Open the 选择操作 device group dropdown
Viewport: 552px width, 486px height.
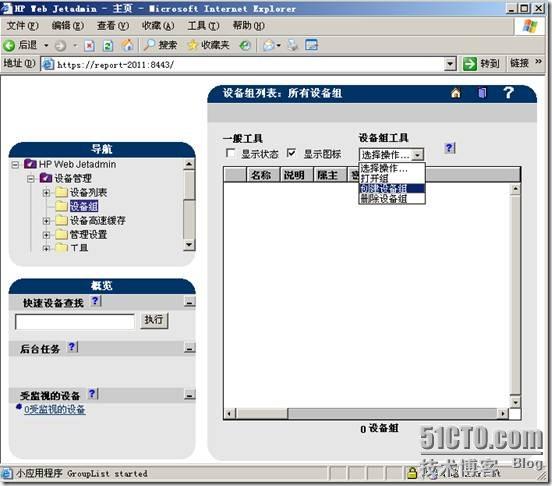391,154
